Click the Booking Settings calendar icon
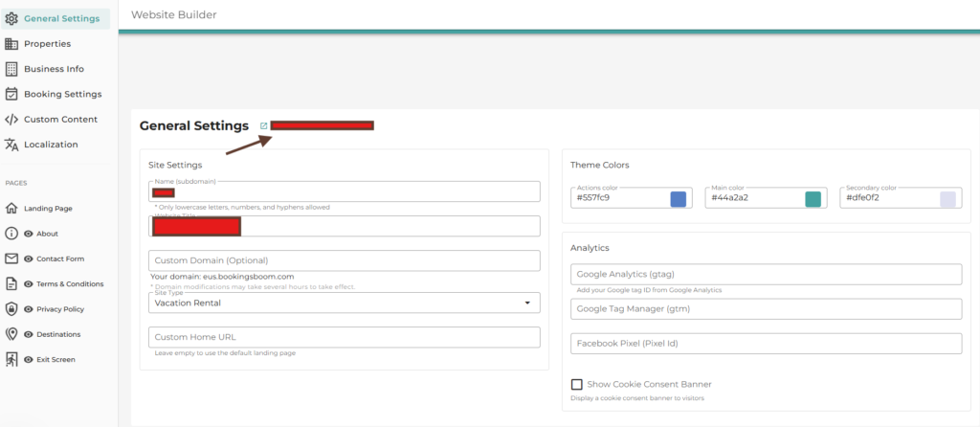 11,94
